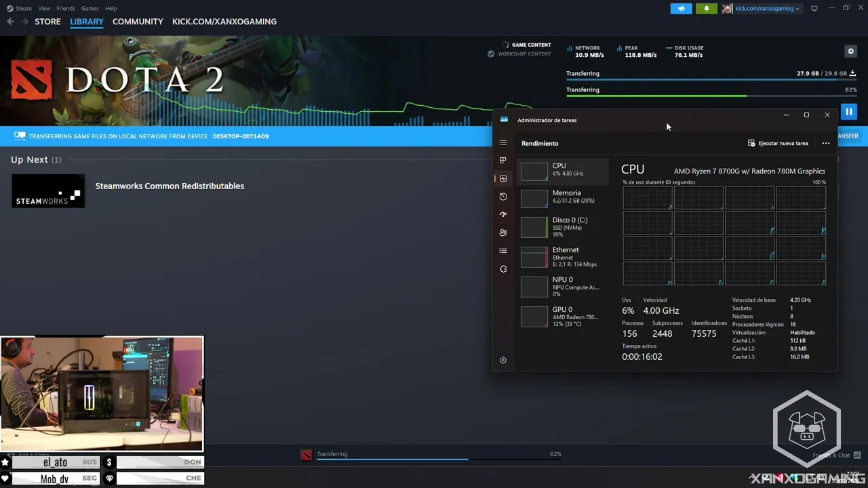This screenshot has height=488, width=868.
Task: Click the Rendimiento page heading
Action: click(540, 144)
